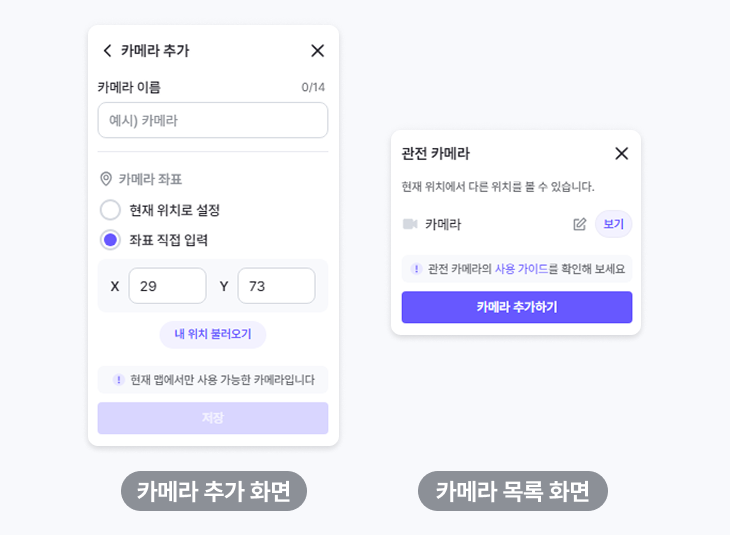Click the info icon beside 현재 맵에서만 notice

pyautogui.click(x=118, y=380)
